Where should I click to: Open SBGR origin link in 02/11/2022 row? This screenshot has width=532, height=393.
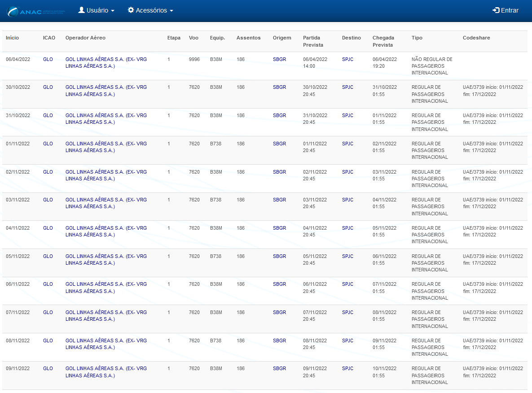(x=280, y=172)
